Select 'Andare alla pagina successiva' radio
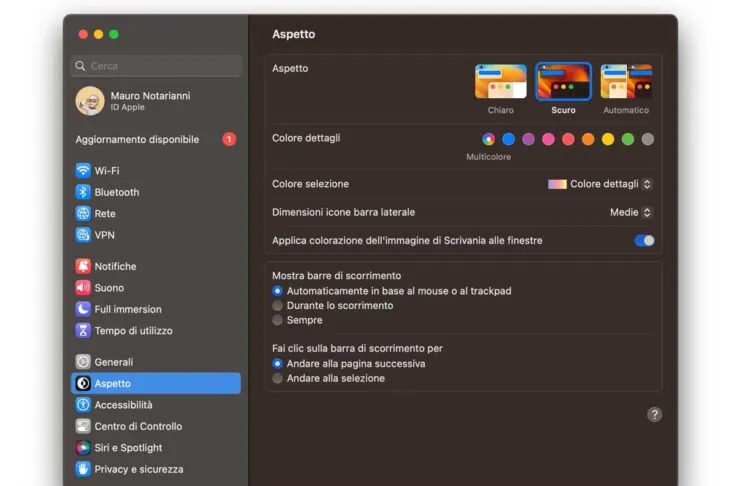741x486 pixels. pyautogui.click(x=277, y=364)
